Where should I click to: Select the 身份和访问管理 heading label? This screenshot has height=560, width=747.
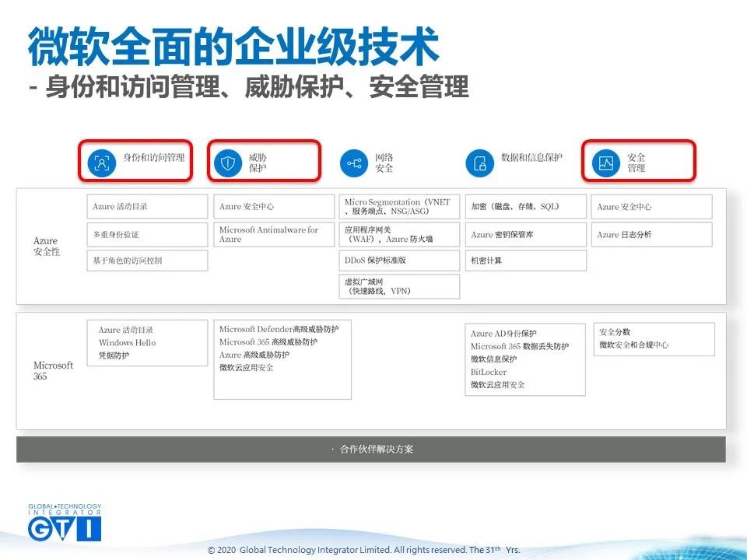[154, 158]
